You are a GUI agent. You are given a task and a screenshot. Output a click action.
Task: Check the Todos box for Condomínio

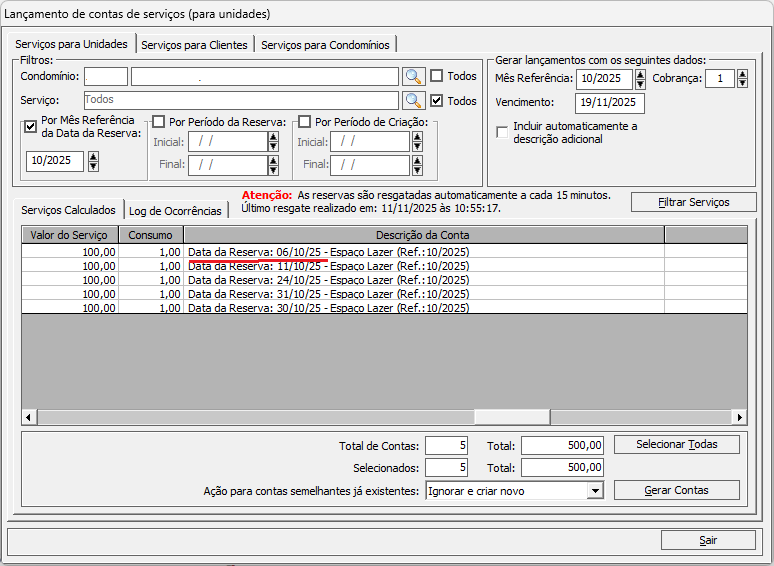coord(436,76)
